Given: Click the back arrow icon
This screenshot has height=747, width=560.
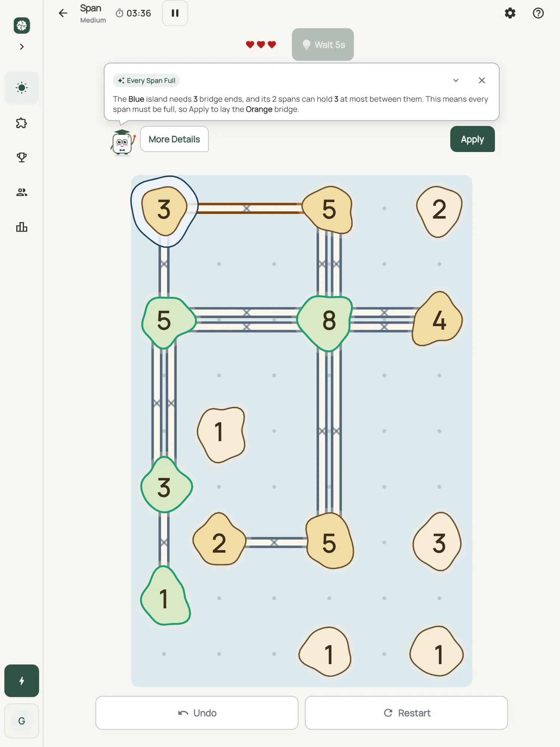Looking at the screenshot, I should pyautogui.click(x=63, y=13).
